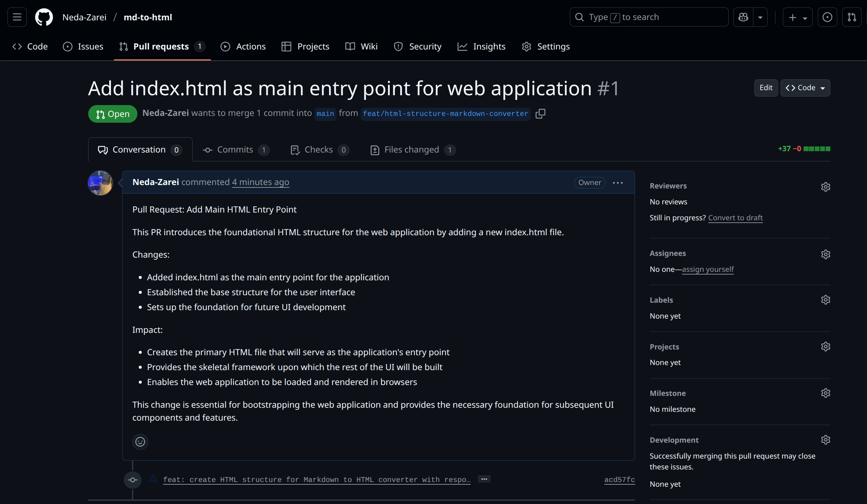Open pull requests icon in top bar
This screenshot has width=867, height=504.
(x=851, y=17)
